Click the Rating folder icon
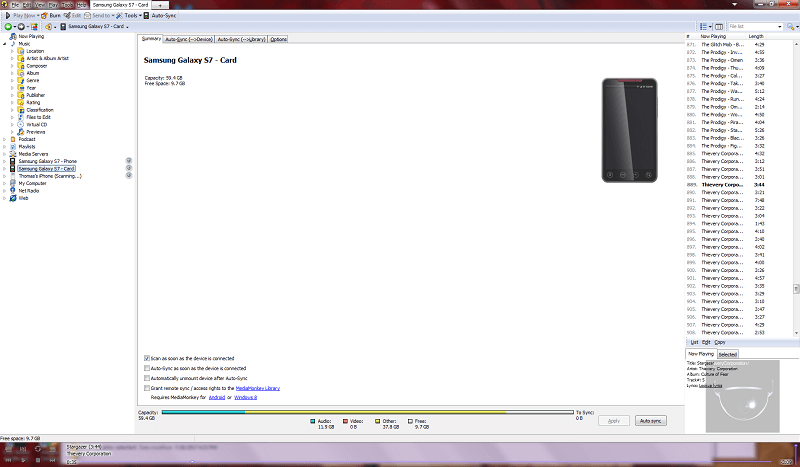 coord(21,103)
